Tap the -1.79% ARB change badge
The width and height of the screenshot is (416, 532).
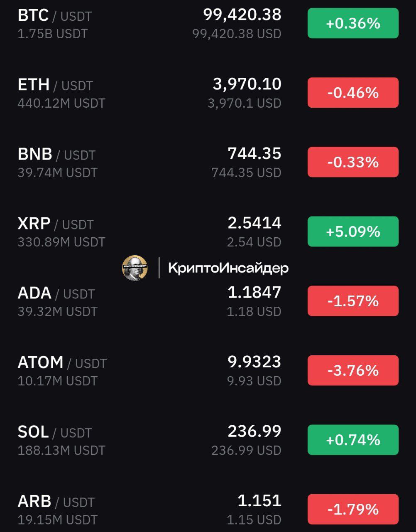coord(353,509)
